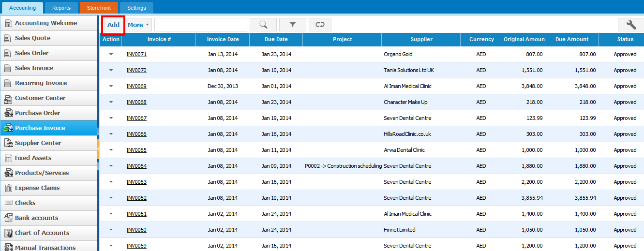The image size is (644, 251).
Task: Click the Purchase Invoice sidebar icon
Action: pyautogui.click(x=8, y=128)
